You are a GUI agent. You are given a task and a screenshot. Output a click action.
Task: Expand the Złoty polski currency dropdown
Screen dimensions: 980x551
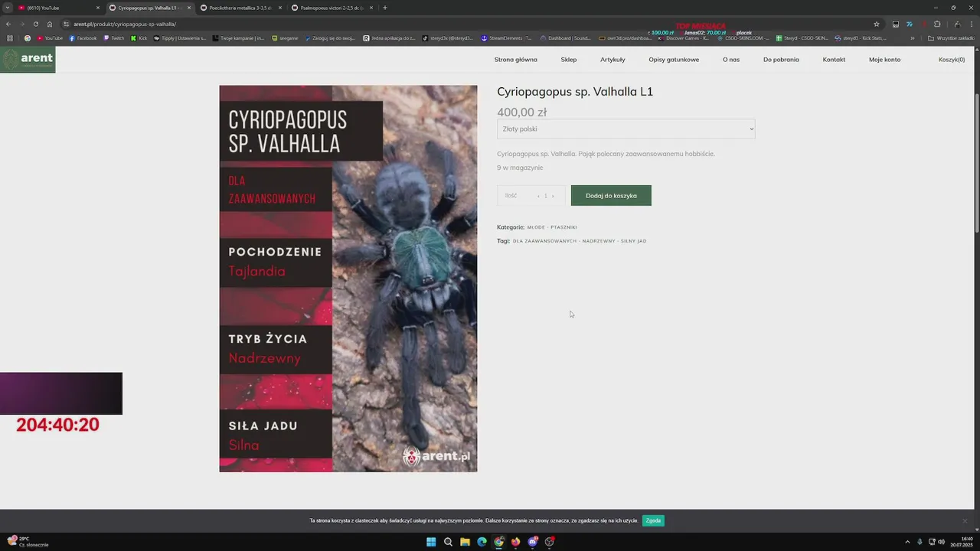pos(626,129)
